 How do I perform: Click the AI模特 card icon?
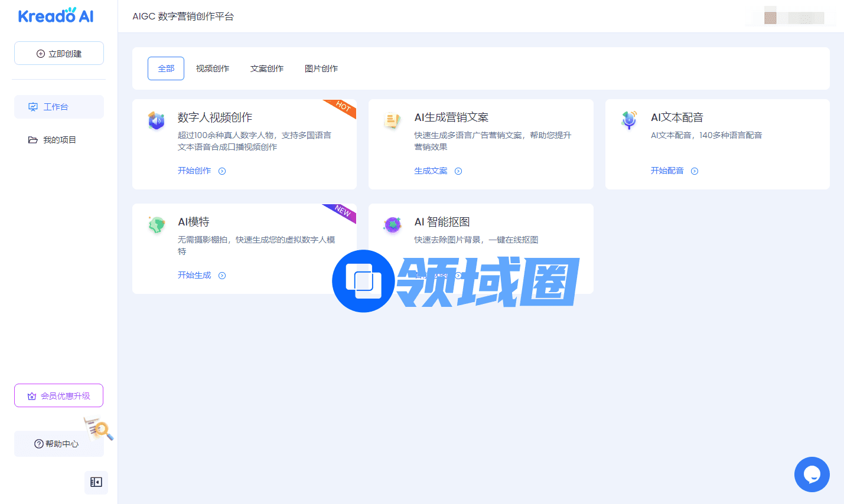point(157,225)
